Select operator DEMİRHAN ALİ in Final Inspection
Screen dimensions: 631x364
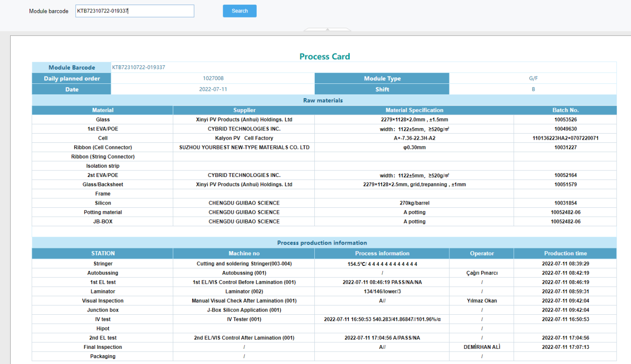[x=482, y=347]
